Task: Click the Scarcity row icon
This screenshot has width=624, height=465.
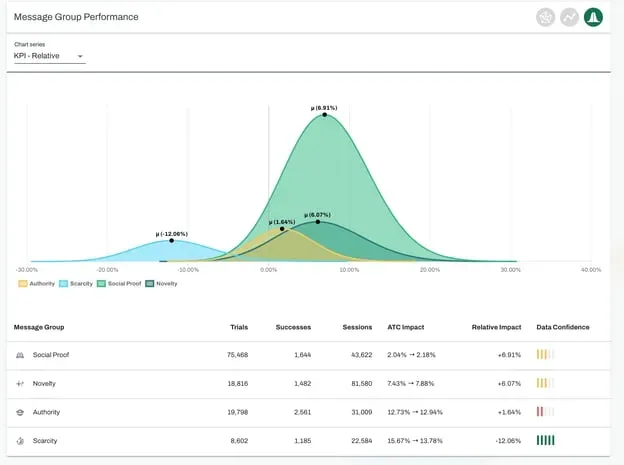Action: point(20,441)
